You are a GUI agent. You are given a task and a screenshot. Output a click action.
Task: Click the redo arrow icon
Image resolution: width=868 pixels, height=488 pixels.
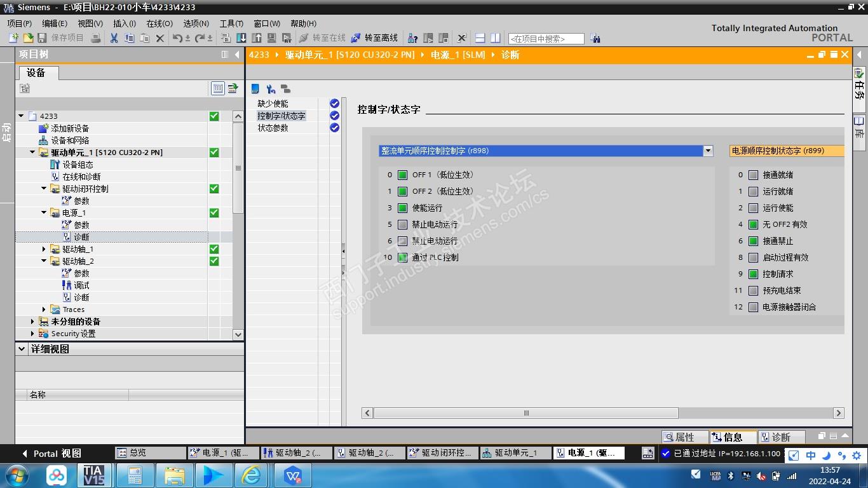tap(201, 38)
